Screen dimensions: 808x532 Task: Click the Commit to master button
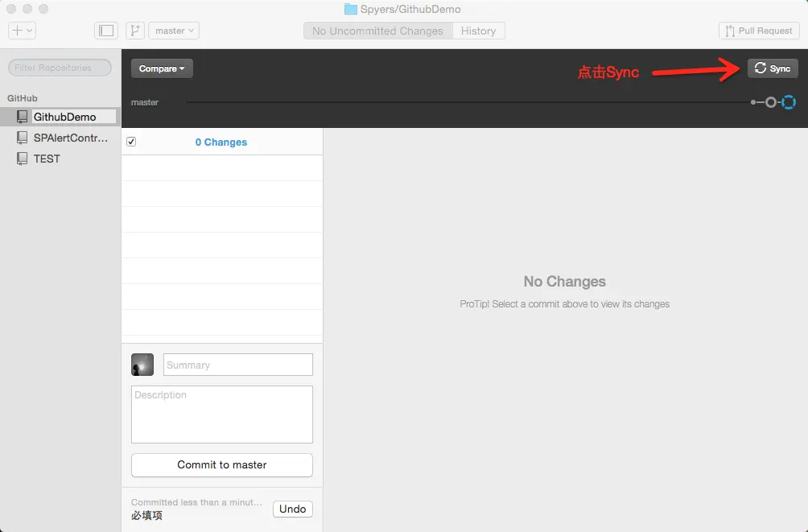(x=222, y=465)
